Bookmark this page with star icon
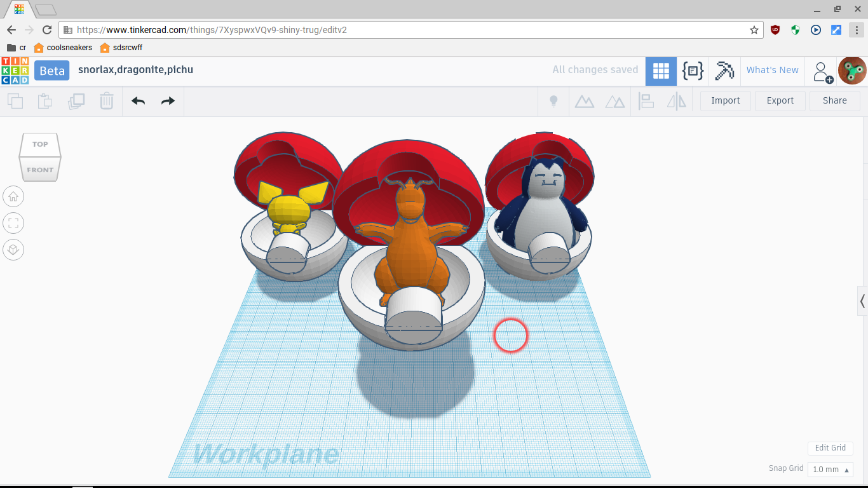Viewport: 868px width, 488px height. 754,30
